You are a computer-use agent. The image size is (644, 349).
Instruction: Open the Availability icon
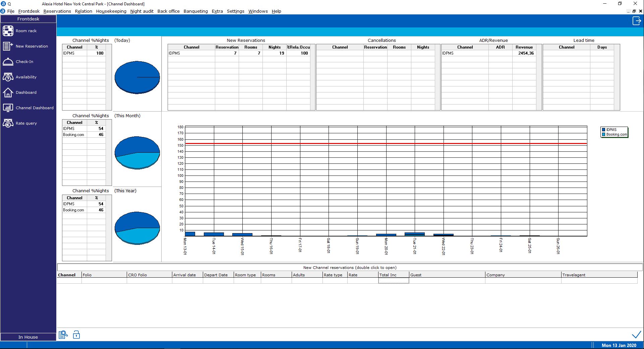(8, 77)
